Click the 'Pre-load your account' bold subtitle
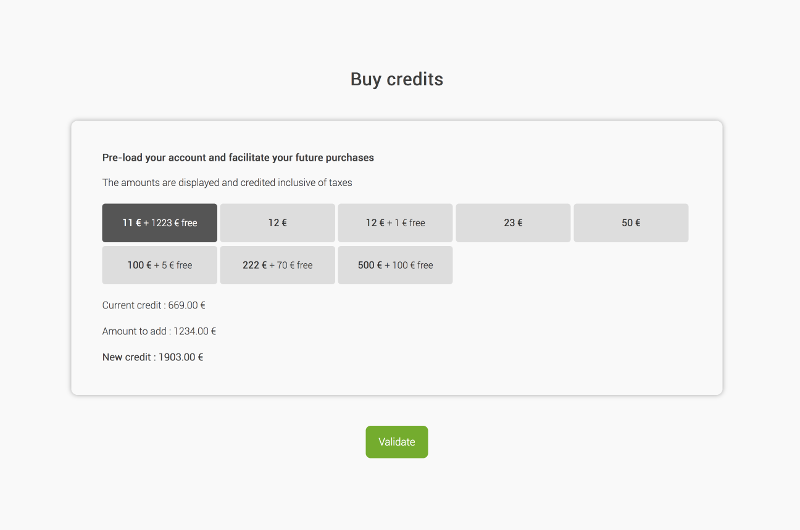Image resolution: width=800 pixels, height=530 pixels. (x=238, y=158)
